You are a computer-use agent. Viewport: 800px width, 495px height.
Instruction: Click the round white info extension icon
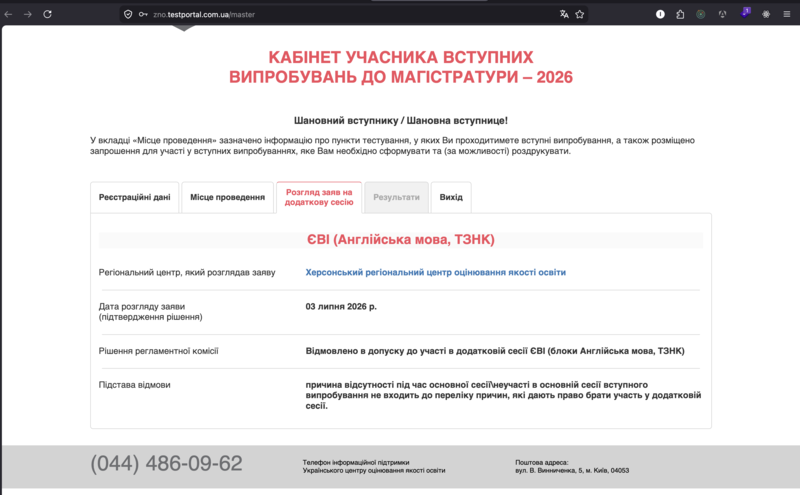pos(660,14)
